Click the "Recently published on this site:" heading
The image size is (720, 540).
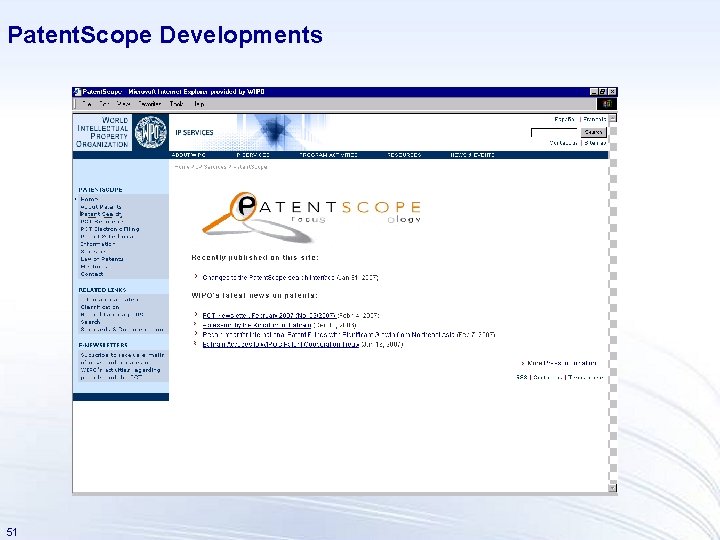255,258
